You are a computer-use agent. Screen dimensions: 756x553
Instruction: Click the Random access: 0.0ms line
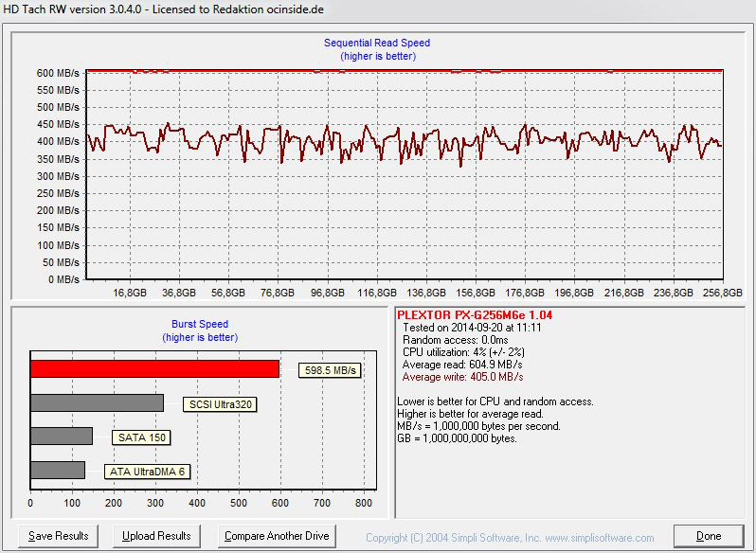455,340
